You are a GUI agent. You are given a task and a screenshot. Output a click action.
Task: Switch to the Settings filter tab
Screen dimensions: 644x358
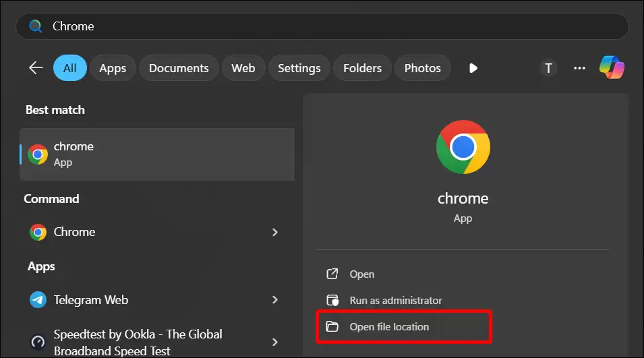click(299, 67)
